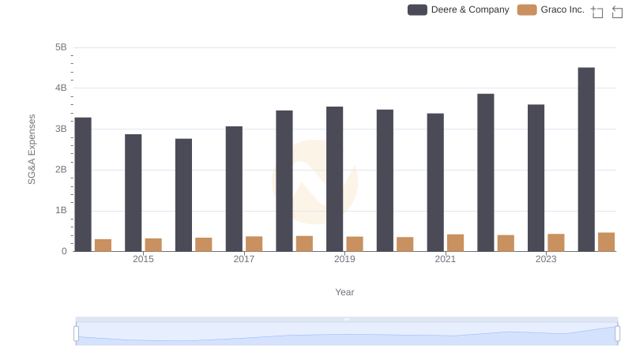Click the Deere bar for 2019
Viewport: 632px width, 364px height.
pyautogui.click(x=334, y=179)
